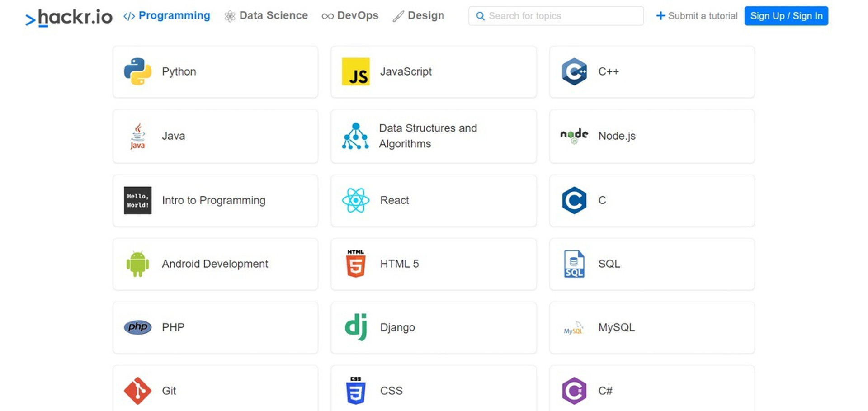Viewport: 868px width, 411px height.
Task: Open the Python topic link
Action: coord(179,71)
